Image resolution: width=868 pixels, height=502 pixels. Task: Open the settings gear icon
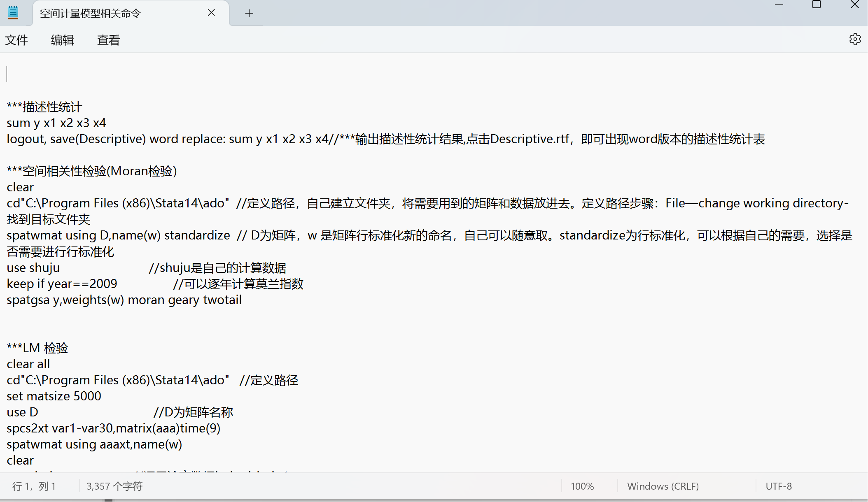pyautogui.click(x=855, y=40)
